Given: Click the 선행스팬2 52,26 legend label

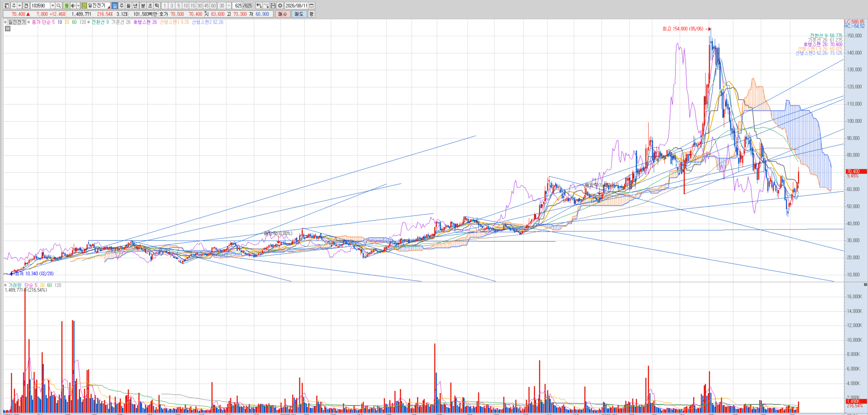Looking at the screenshot, I should coord(207,22).
